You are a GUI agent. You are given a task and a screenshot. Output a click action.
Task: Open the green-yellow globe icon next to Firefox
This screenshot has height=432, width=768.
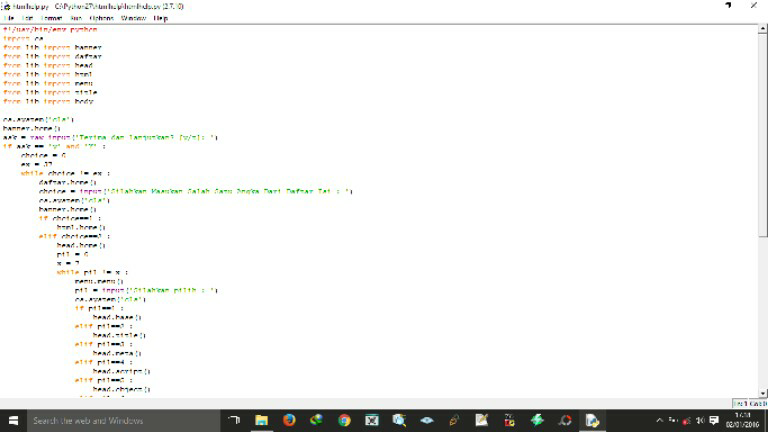point(316,421)
